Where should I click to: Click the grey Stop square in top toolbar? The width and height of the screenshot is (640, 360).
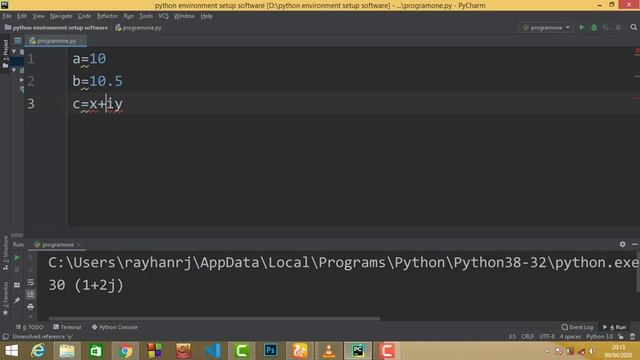618,27
